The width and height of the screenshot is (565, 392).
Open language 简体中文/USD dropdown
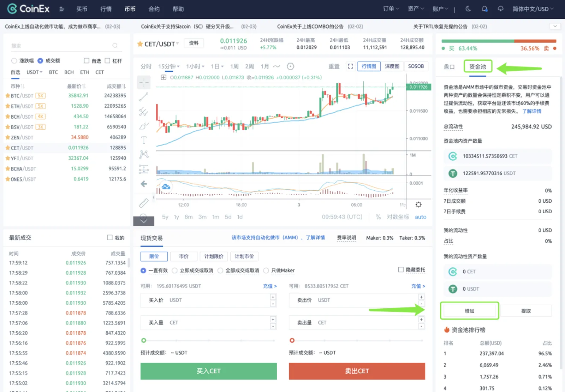pos(533,9)
